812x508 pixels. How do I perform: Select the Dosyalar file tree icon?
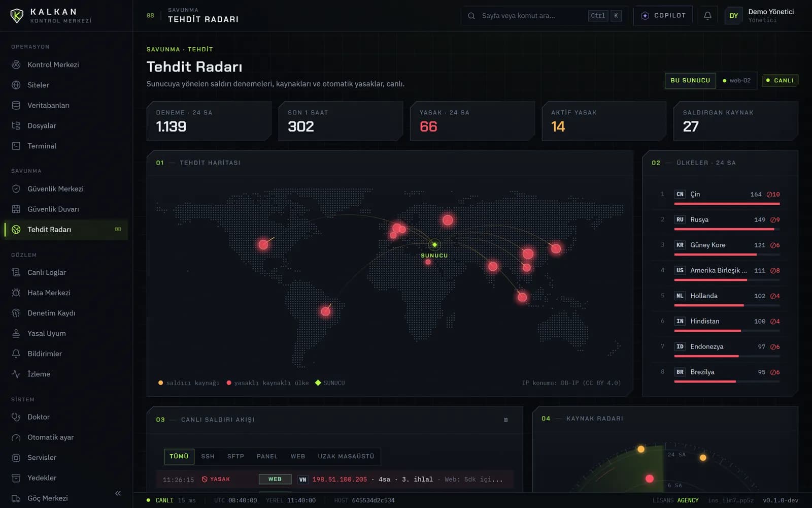(16, 125)
